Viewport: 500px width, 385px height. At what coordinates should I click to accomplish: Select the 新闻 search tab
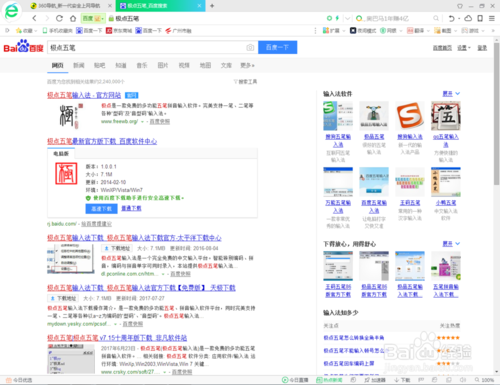(79, 65)
